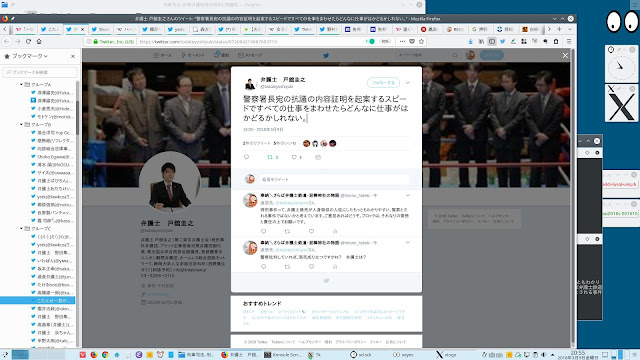Viewport: 640px width, 360px height.
Task: Click the round Tweet button in header
Action: [x=492, y=55]
